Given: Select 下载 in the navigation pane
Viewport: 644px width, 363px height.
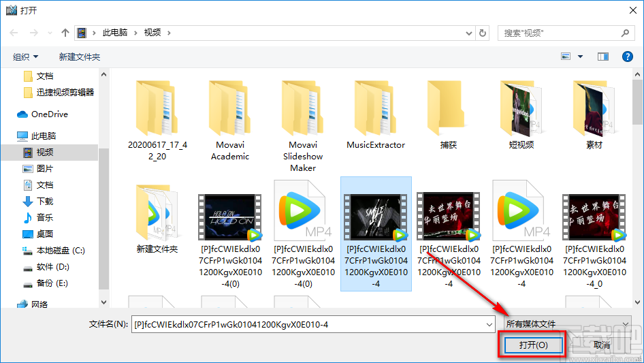Looking at the screenshot, I should (x=38, y=201).
